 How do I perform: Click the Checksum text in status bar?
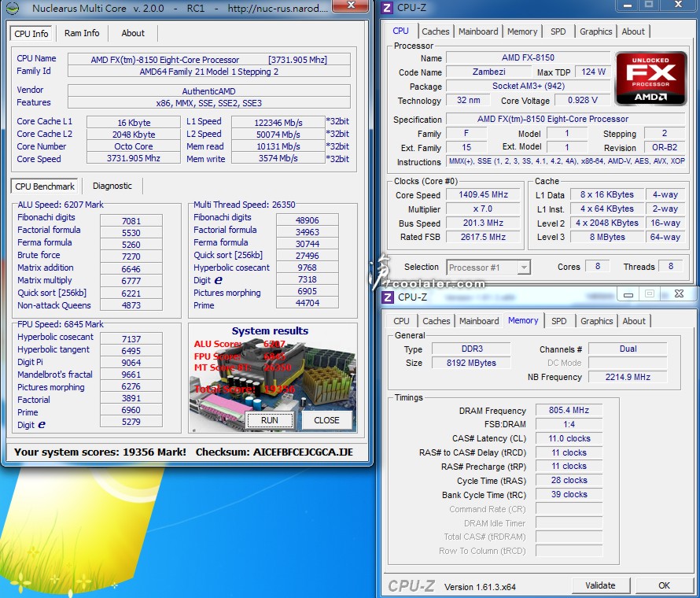tap(274, 452)
